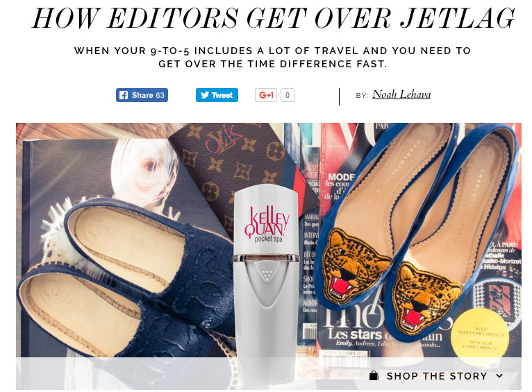This screenshot has height=392, width=532.
Task: Click the shopping bag icon
Action: point(374,376)
